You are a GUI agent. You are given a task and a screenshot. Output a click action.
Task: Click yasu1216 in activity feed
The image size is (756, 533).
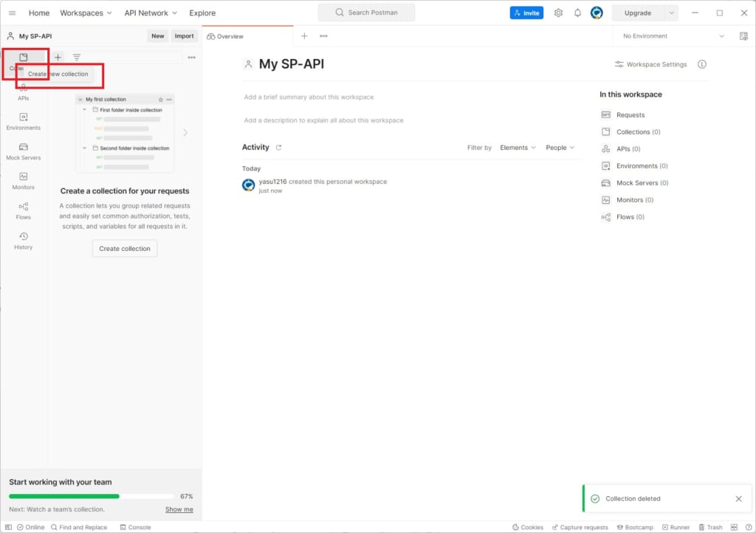click(273, 182)
